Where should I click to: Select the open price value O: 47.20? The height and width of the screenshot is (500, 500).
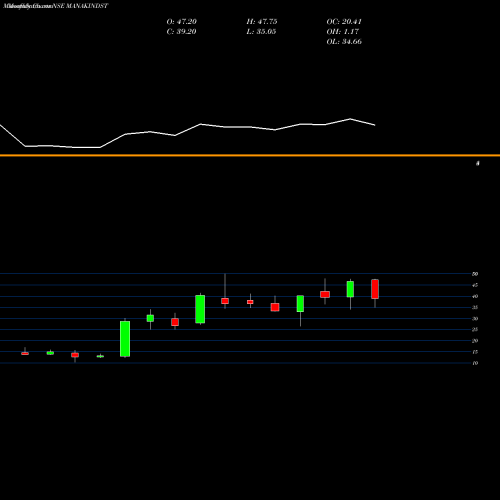point(182,22)
